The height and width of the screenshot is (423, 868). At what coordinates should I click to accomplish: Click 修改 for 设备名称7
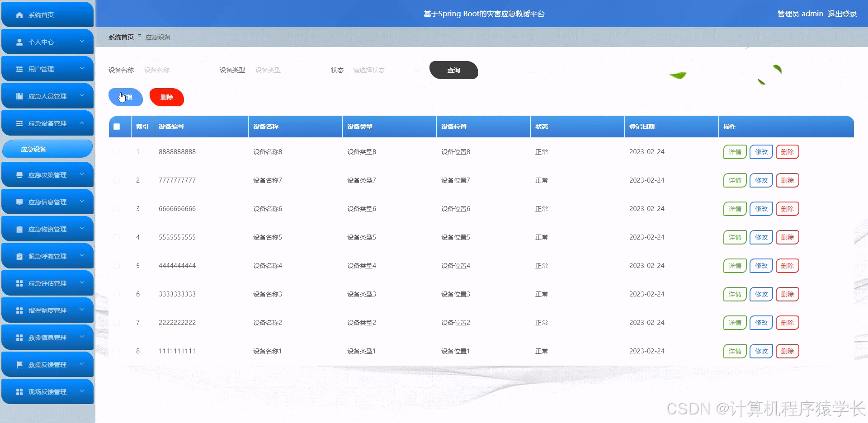point(761,180)
